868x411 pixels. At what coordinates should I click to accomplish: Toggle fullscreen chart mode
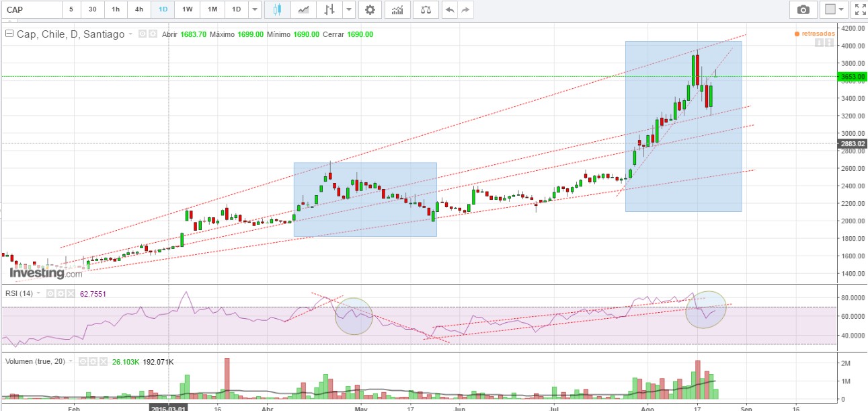859,9
